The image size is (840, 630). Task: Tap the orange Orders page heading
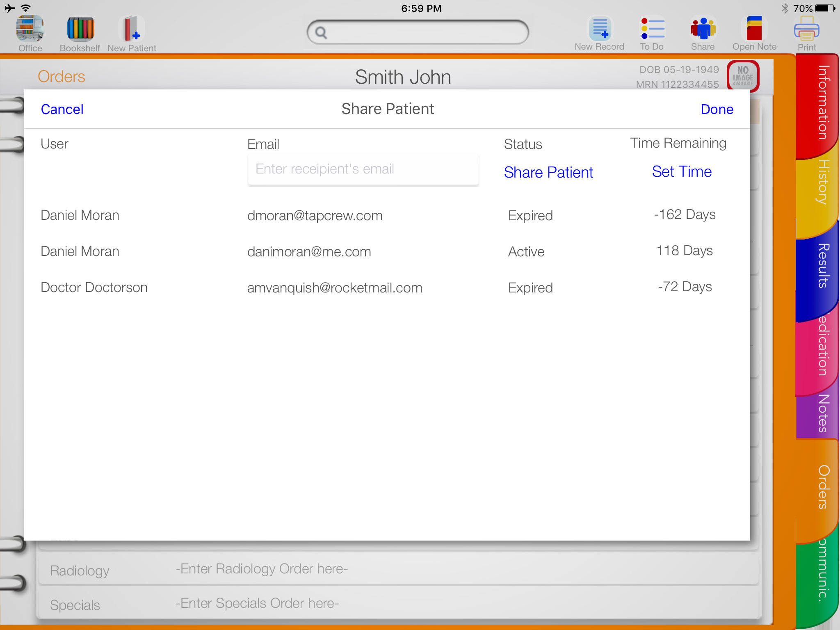click(x=62, y=77)
